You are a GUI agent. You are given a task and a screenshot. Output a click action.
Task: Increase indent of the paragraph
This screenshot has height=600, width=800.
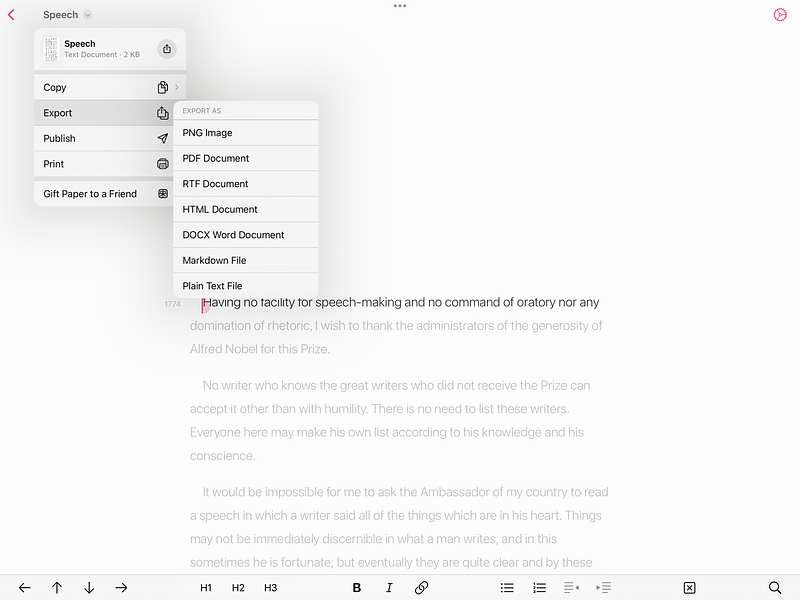(x=604, y=588)
